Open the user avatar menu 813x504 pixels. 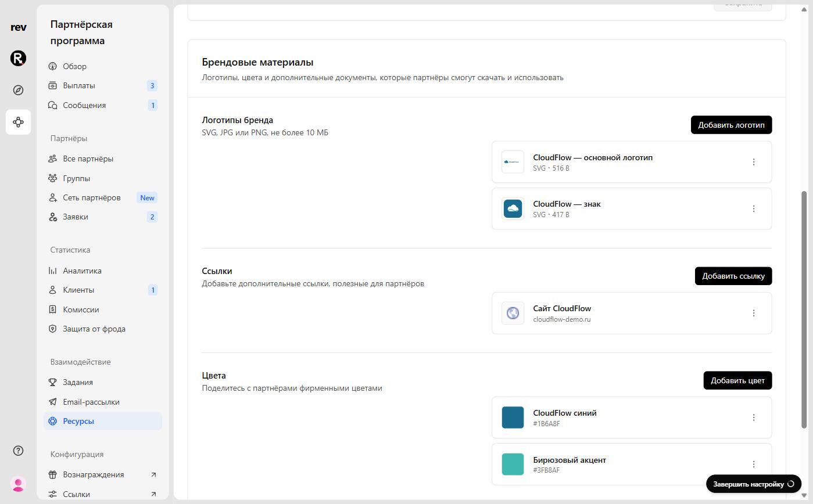pos(18,484)
